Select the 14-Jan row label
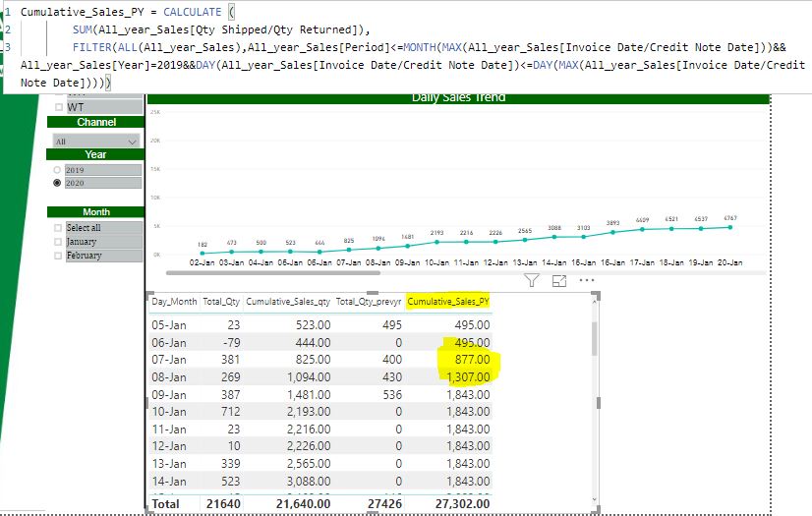 169,481
